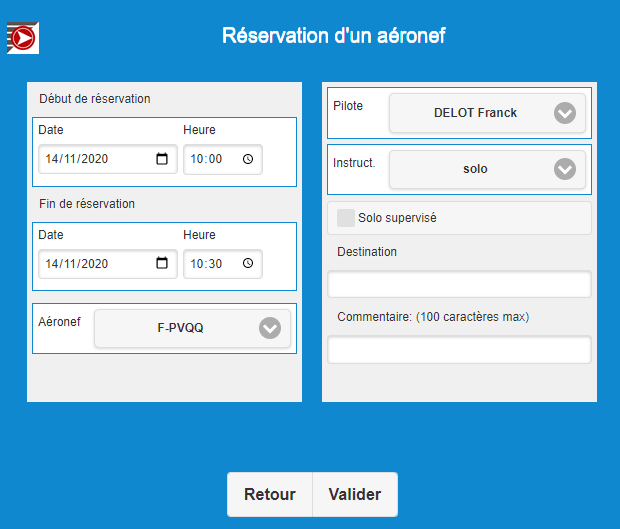Open clock picker for start time 10:00
Viewport: 620px width, 529px height.
(248, 159)
